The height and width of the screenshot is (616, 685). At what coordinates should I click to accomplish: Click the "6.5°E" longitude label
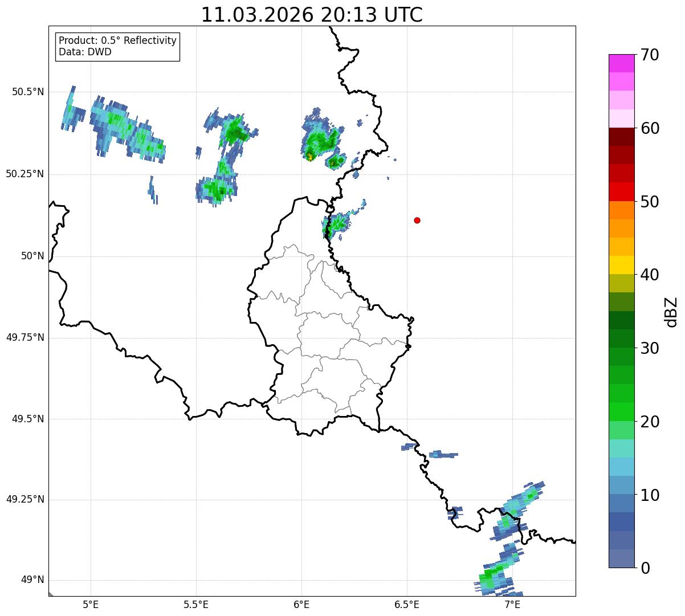(407, 605)
